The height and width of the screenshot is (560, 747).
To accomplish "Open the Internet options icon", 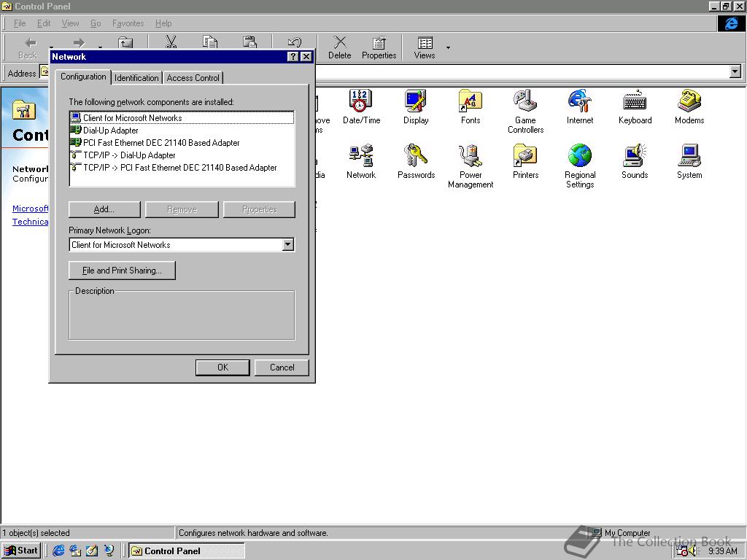I will 580,106.
